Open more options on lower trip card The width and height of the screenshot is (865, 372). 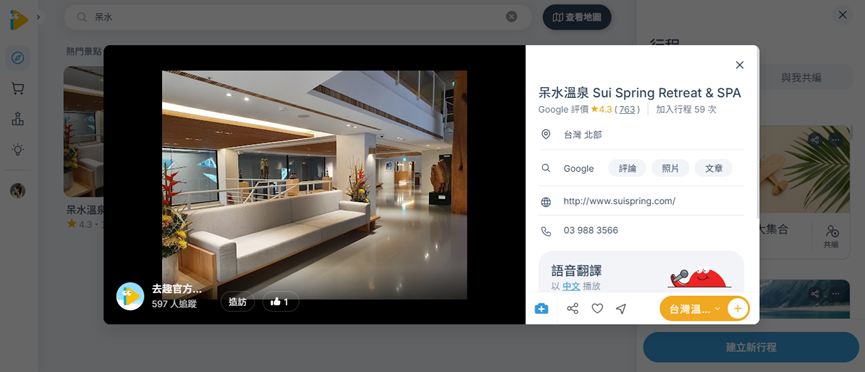[836, 294]
